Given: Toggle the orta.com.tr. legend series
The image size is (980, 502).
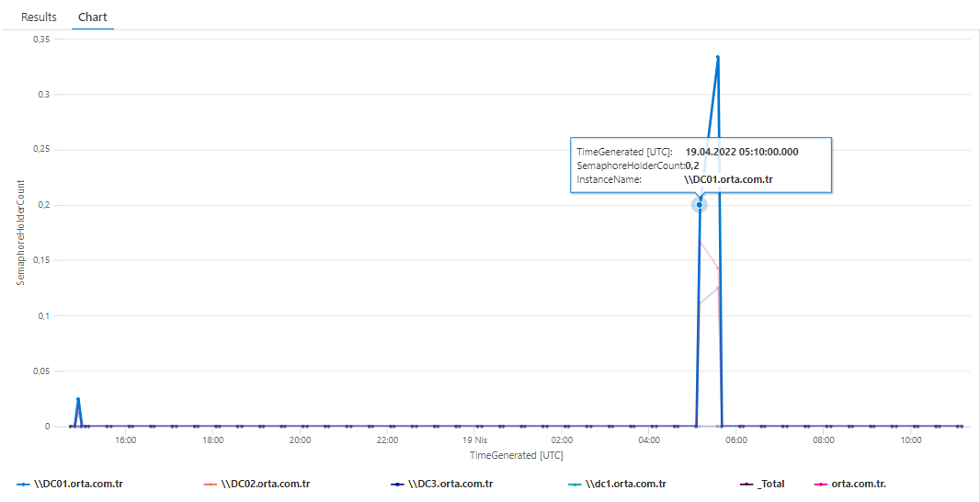Looking at the screenshot, I should (850, 484).
